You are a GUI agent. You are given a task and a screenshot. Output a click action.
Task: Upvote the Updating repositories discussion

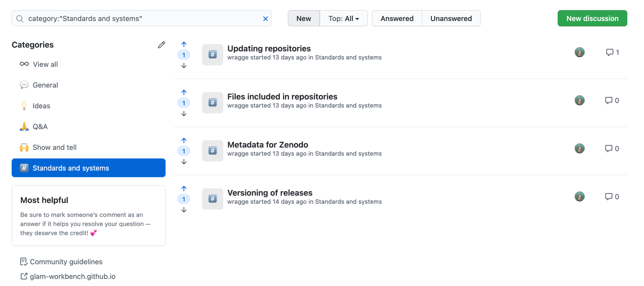184,44
